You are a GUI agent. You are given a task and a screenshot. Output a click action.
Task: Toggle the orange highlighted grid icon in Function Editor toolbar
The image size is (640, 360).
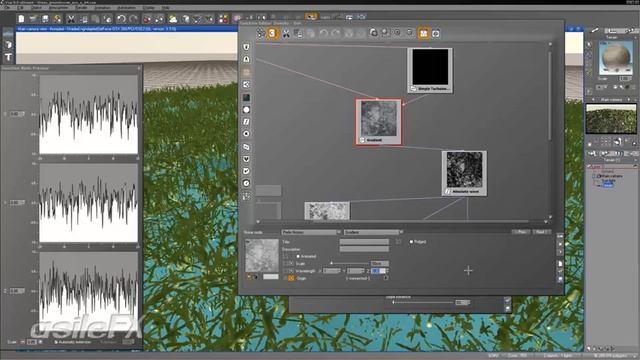423,33
